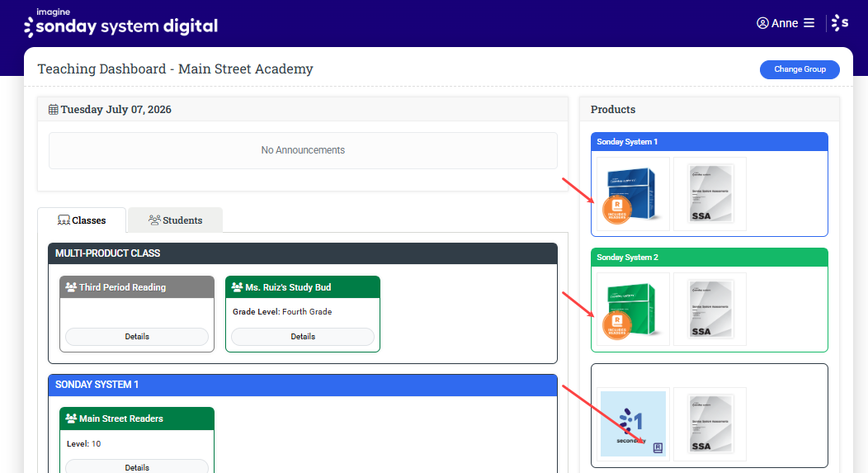Click the classroom icon on the Classes tab
The image size is (868, 473).
(64, 220)
